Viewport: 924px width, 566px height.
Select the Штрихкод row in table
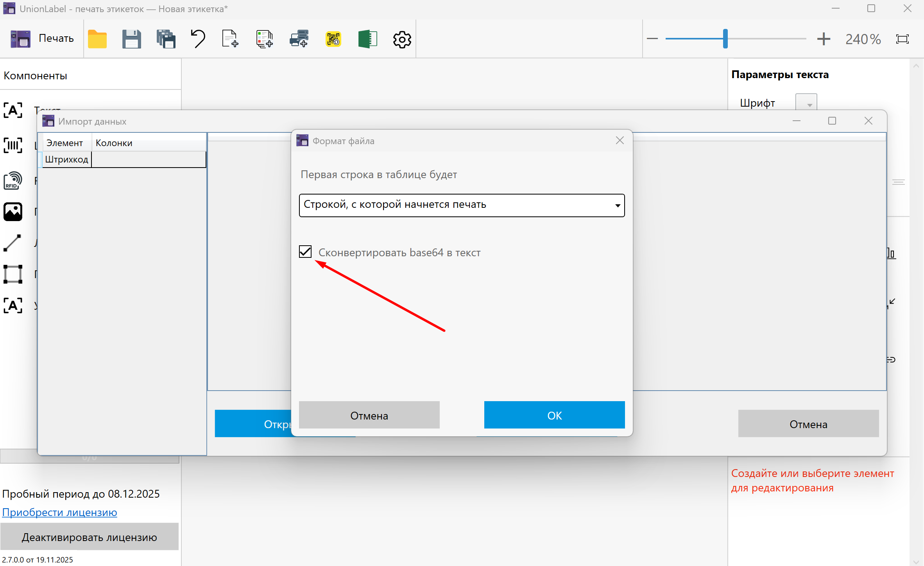[66, 159]
